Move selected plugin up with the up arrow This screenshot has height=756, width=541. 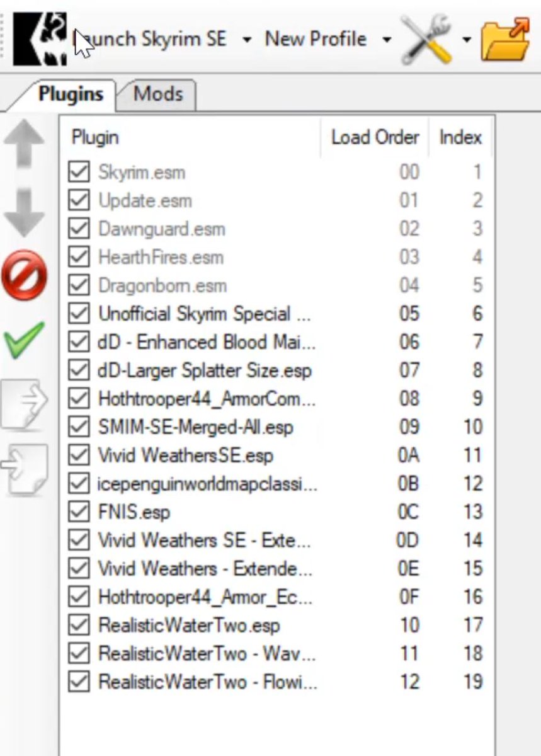[x=23, y=144]
